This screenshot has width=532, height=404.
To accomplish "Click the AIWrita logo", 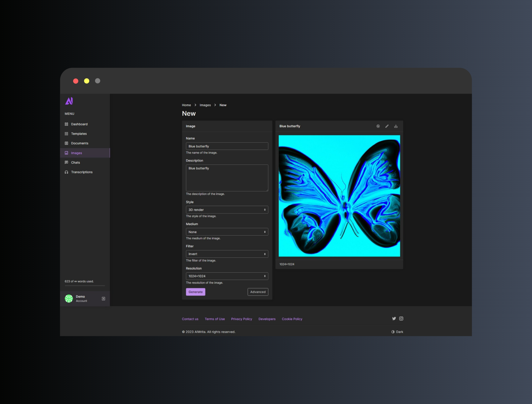I will 69,101.
